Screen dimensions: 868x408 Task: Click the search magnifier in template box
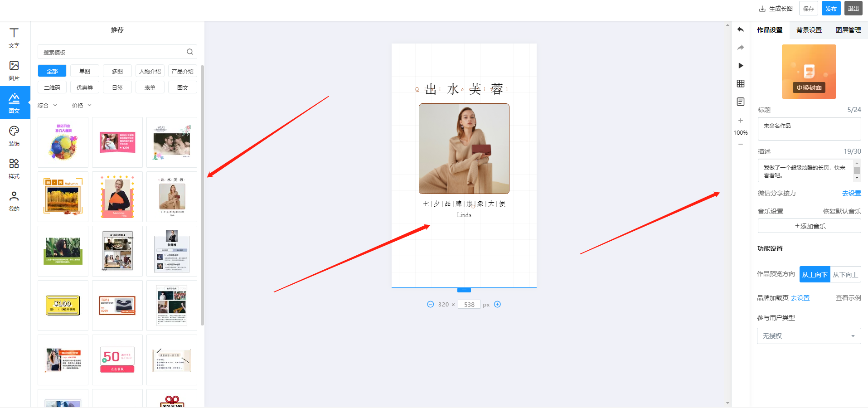(190, 52)
